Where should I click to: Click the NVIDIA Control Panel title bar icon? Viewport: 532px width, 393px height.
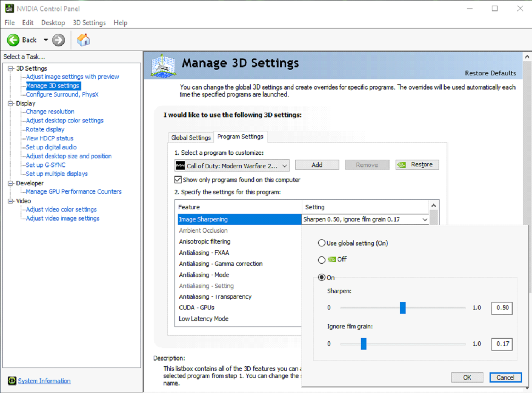click(x=9, y=8)
